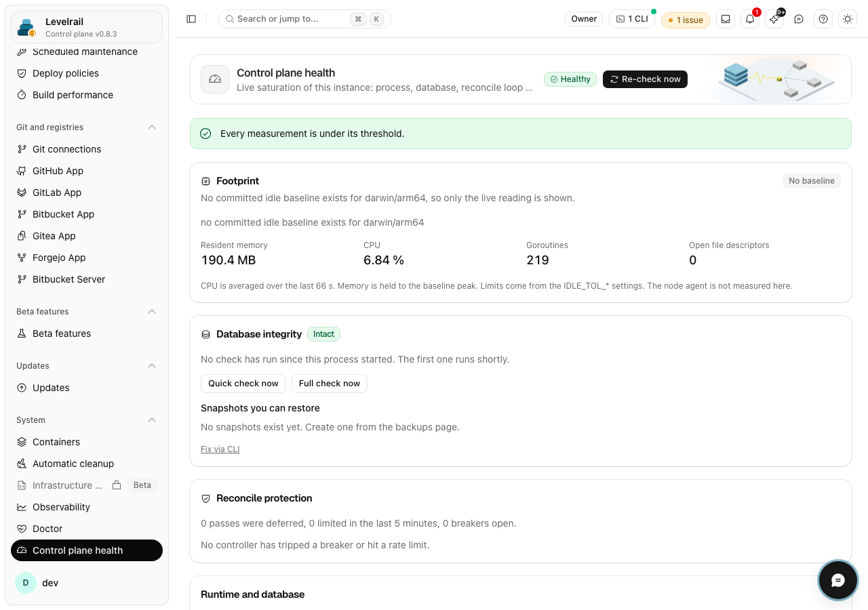Open Deploy policies
The width and height of the screenshot is (868, 610).
coord(87,73)
